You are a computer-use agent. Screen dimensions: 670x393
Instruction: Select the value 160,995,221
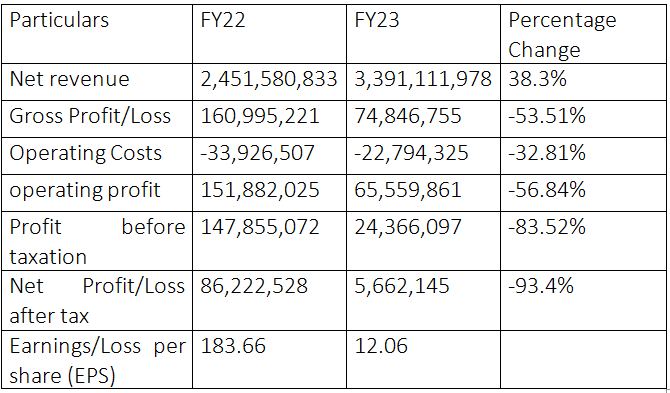[x=260, y=116]
